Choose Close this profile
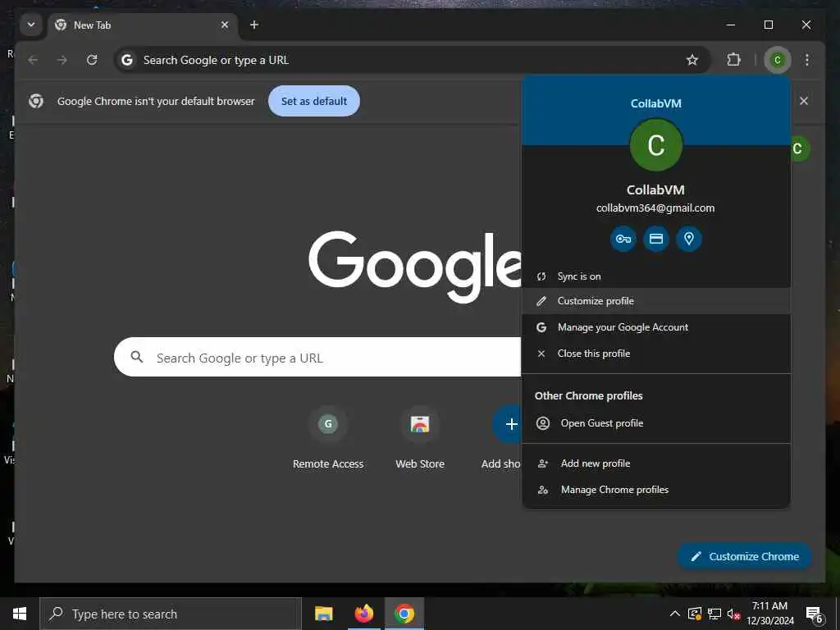The height and width of the screenshot is (630, 840). coord(656,354)
